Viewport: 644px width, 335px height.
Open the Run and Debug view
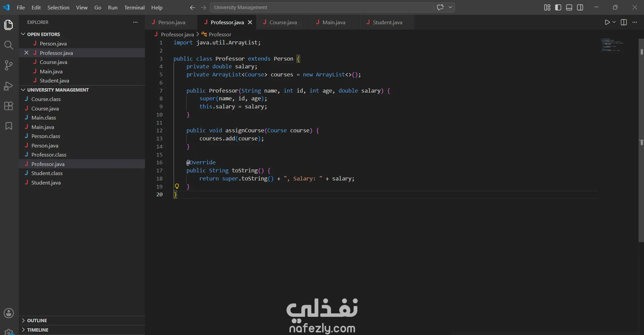click(9, 86)
